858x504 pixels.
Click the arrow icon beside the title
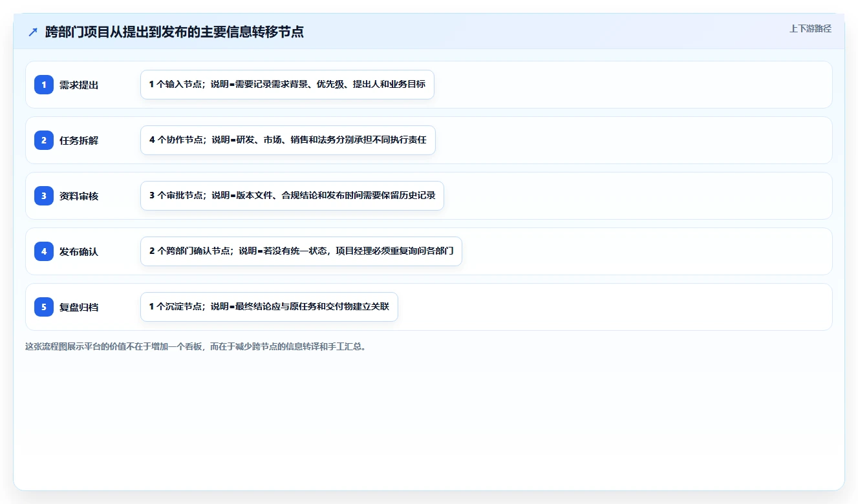pos(33,32)
